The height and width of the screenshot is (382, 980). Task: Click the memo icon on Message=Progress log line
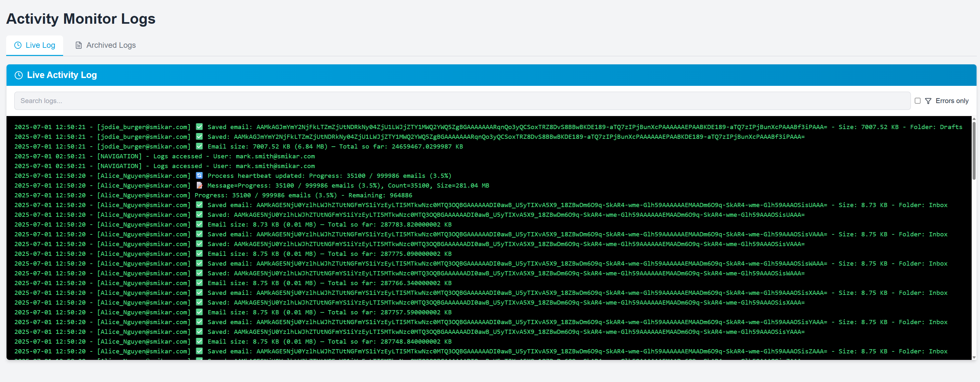(x=199, y=186)
